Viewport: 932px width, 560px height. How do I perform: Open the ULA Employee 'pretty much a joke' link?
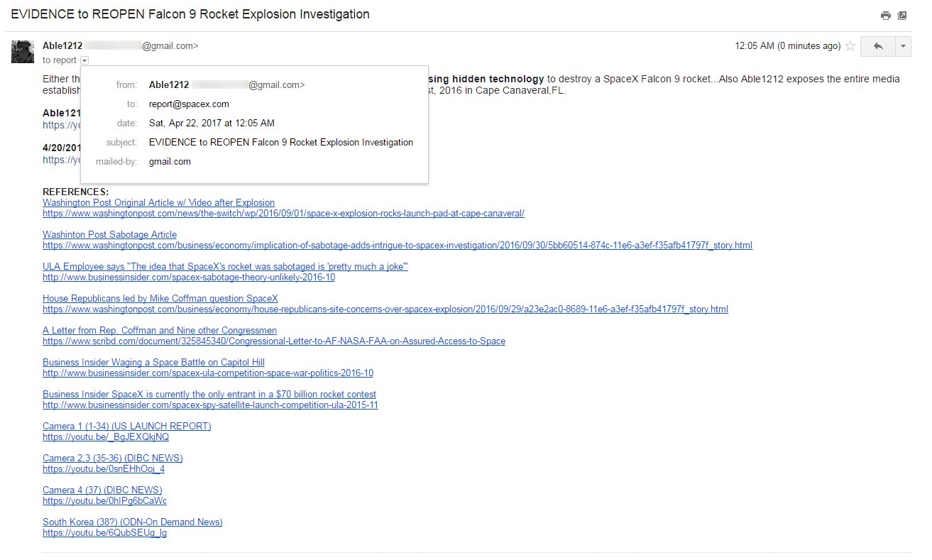pos(225,267)
